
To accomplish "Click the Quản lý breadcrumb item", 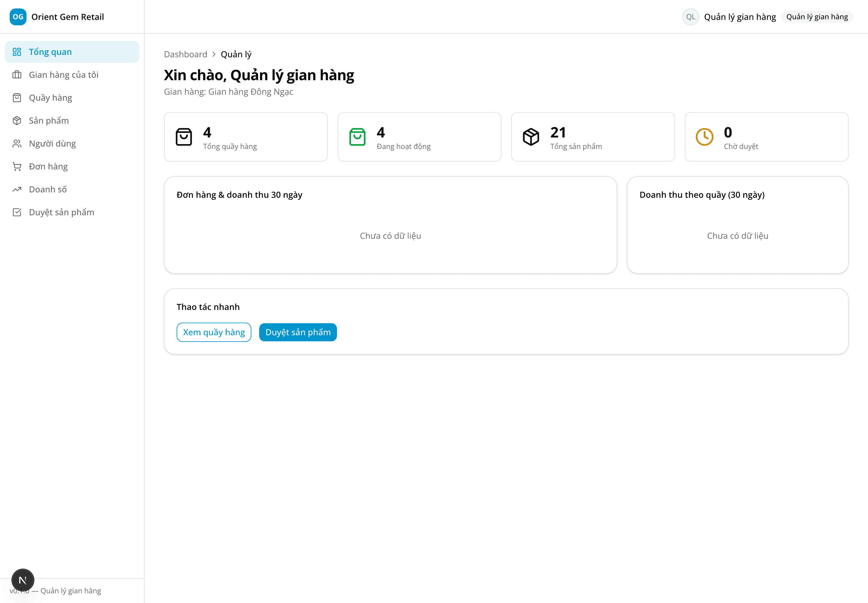I will [236, 54].
